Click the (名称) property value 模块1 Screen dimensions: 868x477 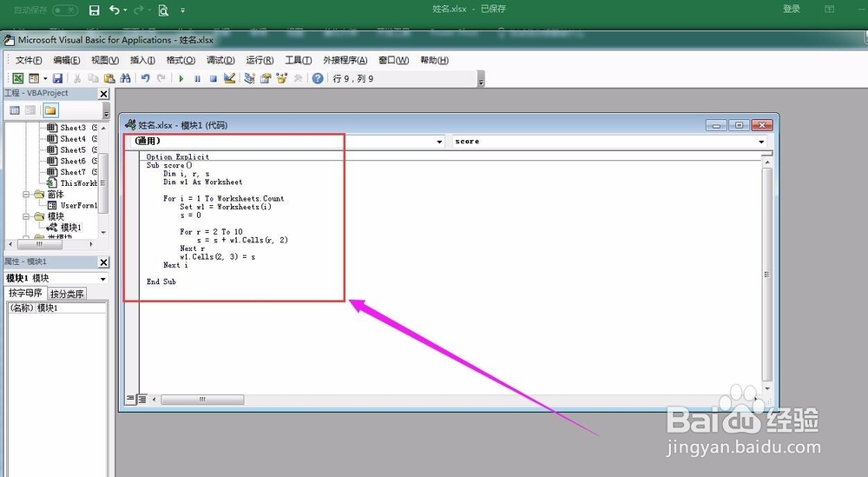tap(70, 308)
